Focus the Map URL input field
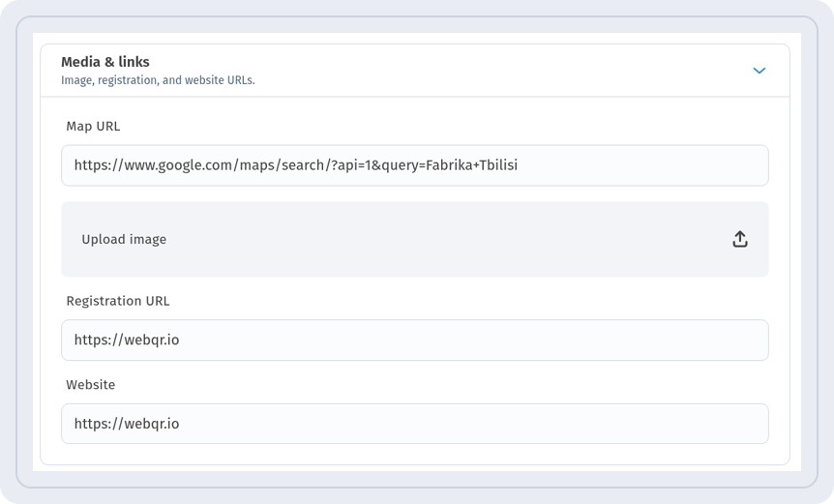This screenshot has width=834, height=504. tap(415, 165)
